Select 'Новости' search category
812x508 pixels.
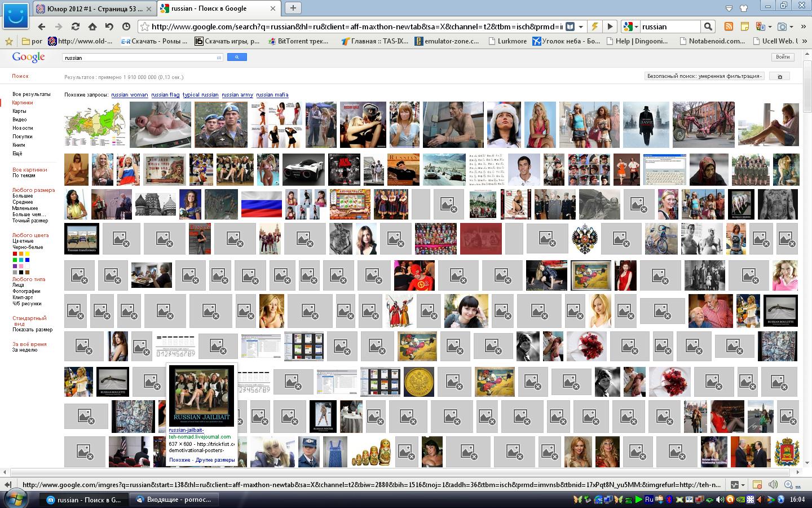[x=23, y=128]
